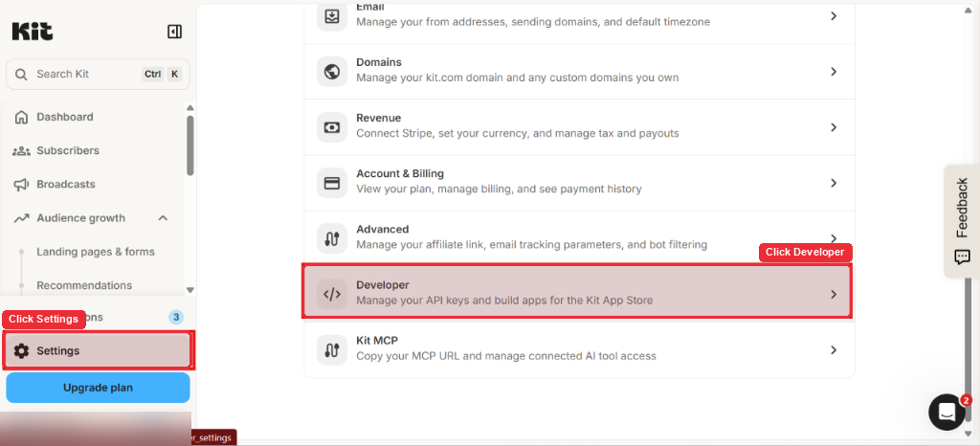Open the Revenue row chevron arrow
This screenshot has height=446, width=980.
[x=834, y=127]
